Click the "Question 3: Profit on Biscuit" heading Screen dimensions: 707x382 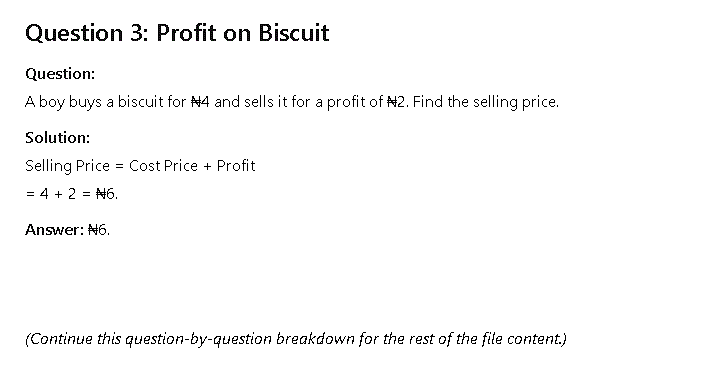(177, 33)
